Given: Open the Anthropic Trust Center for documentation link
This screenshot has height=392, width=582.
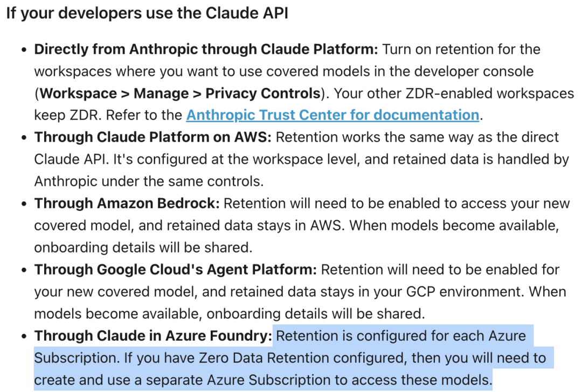Looking at the screenshot, I should pyautogui.click(x=332, y=115).
